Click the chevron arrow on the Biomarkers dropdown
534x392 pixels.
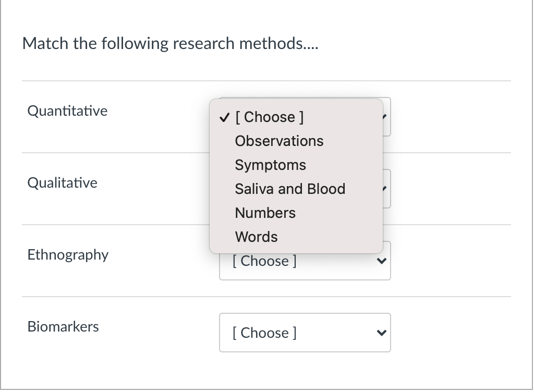click(381, 333)
